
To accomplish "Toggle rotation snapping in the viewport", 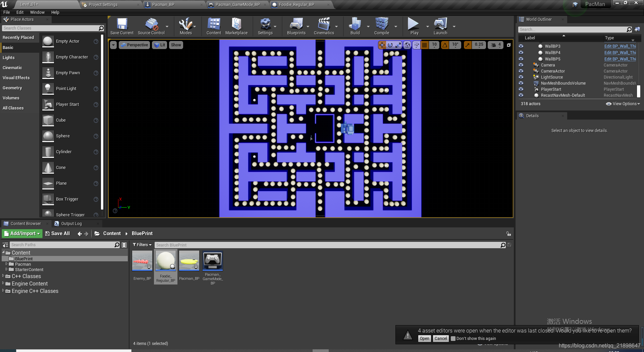I will (x=445, y=45).
